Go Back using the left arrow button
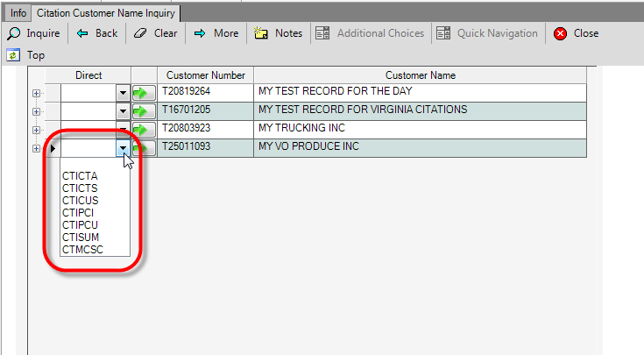 click(97, 33)
